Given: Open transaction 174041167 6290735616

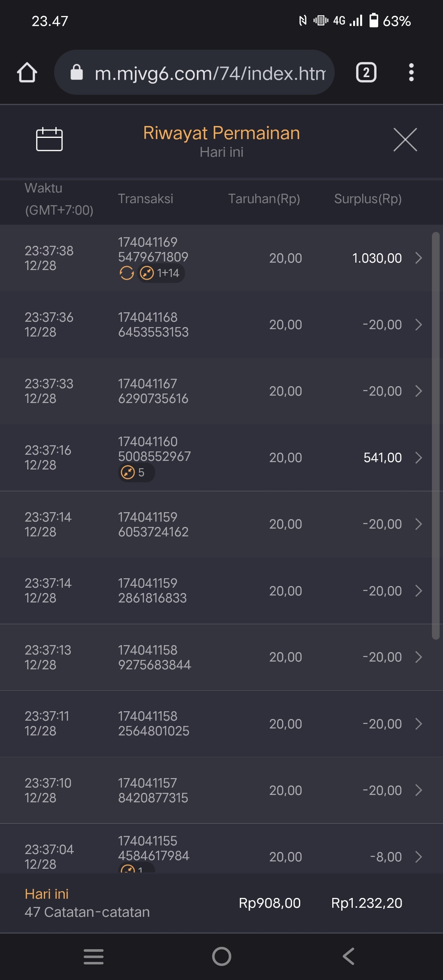Looking at the screenshot, I should (x=153, y=391).
